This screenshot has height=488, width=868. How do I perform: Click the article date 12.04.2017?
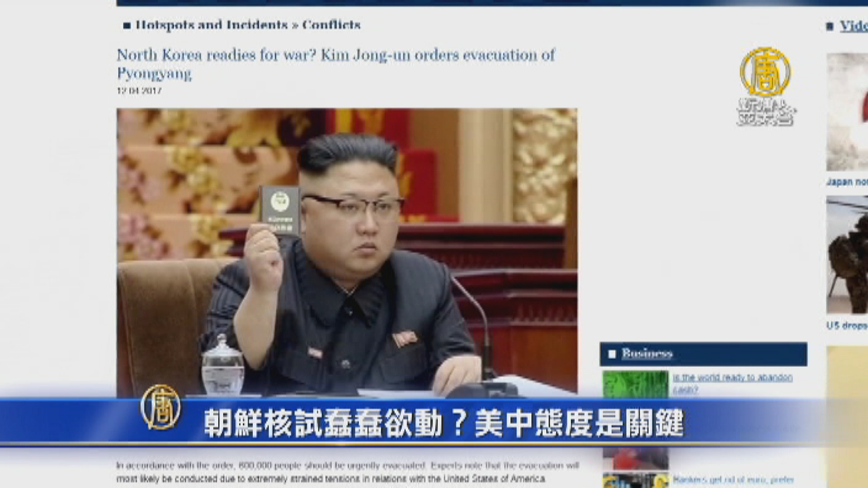click(x=139, y=90)
